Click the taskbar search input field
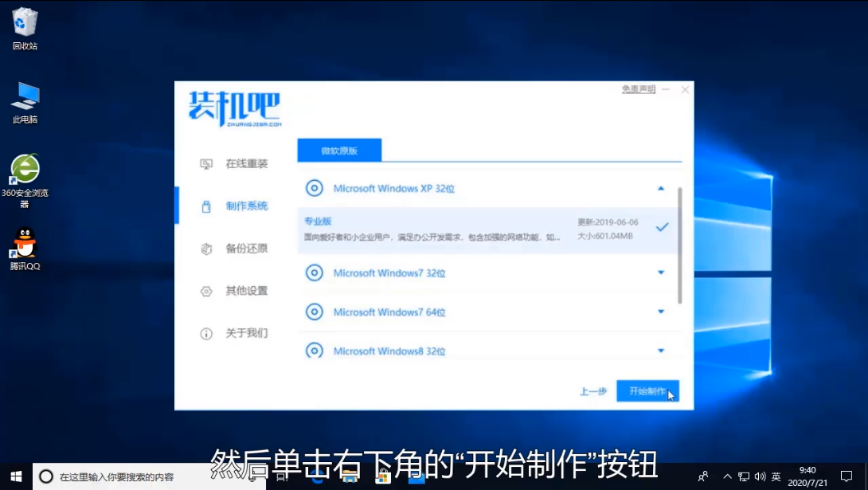This screenshot has height=490, width=868. click(150, 476)
